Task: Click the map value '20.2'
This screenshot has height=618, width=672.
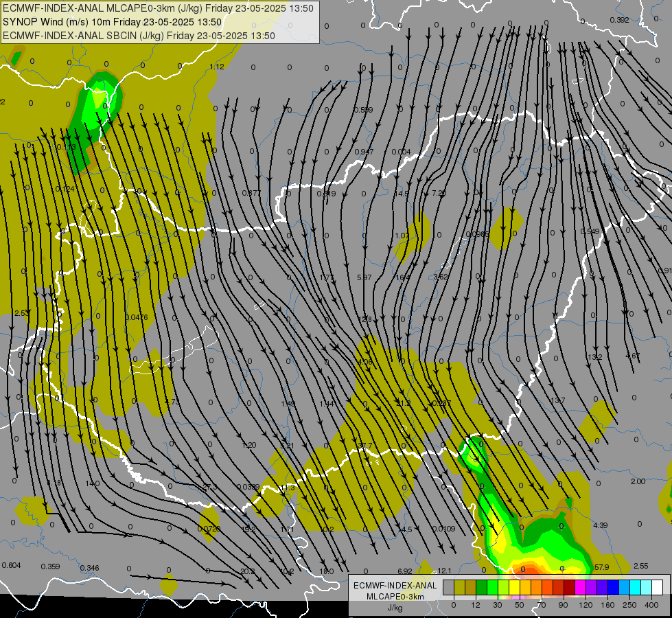Action: [248, 571]
